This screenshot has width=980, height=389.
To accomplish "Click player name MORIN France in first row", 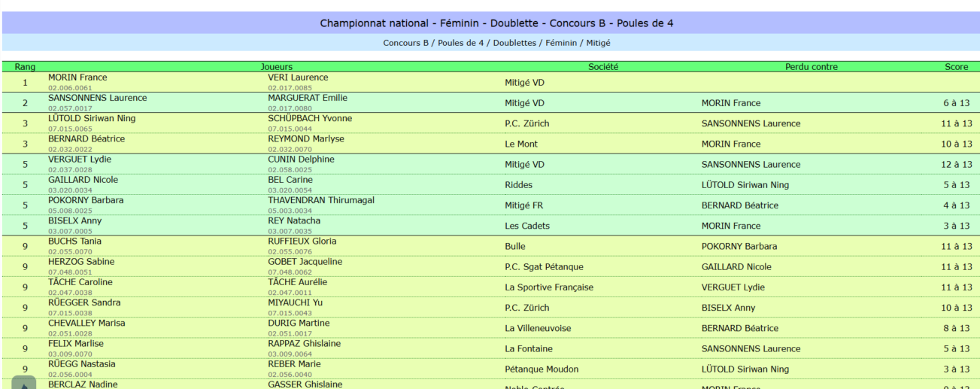I will [77, 77].
